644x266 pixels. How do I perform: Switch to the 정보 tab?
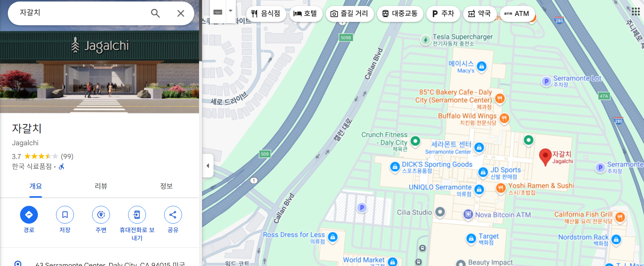point(166,186)
